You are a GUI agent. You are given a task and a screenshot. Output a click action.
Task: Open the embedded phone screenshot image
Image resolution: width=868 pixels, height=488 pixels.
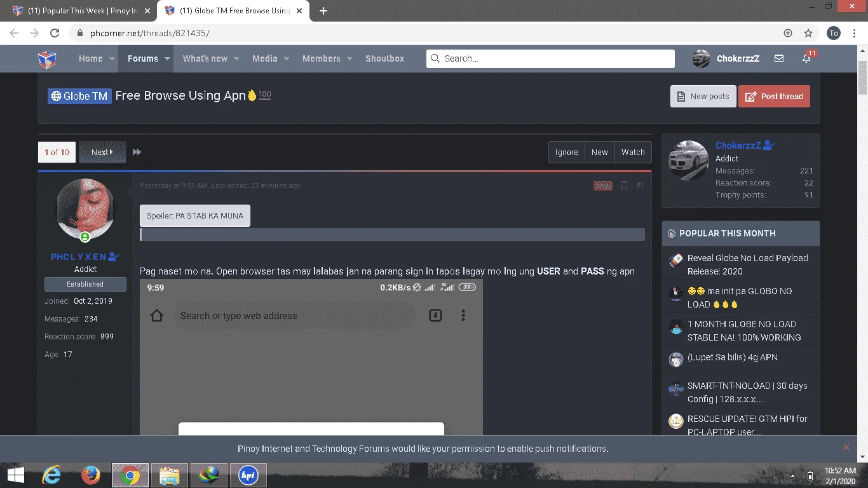[x=311, y=357]
